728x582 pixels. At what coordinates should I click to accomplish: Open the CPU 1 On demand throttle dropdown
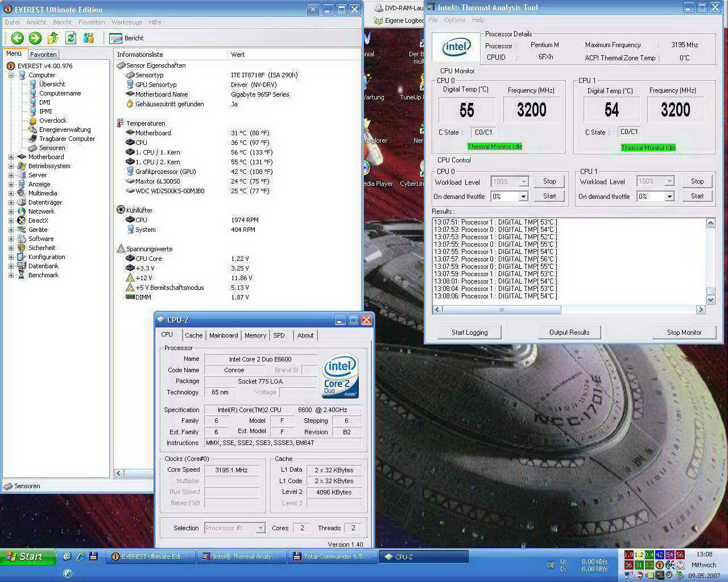(x=669, y=196)
